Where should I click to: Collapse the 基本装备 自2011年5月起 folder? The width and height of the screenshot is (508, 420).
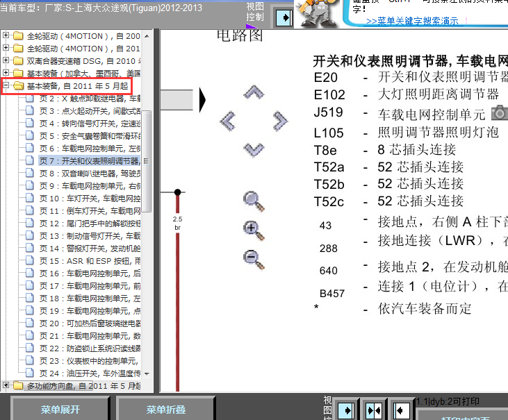point(6,86)
